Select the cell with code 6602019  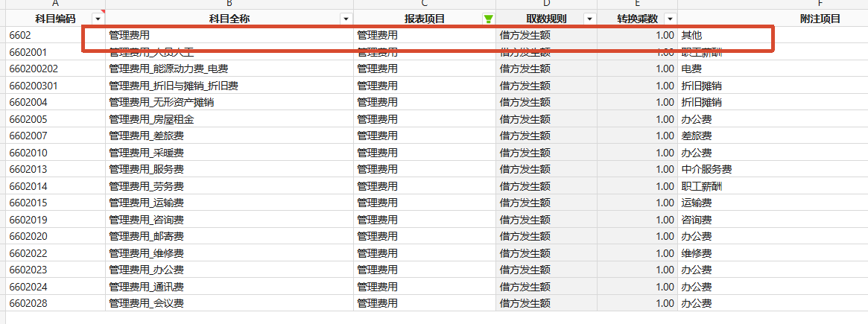click(55, 220)
